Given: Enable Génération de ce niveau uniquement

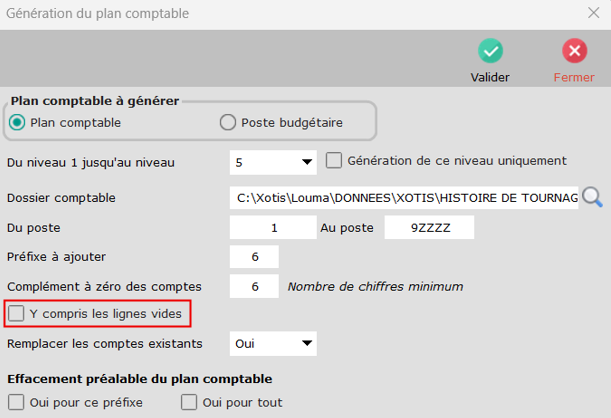Looking at the screenshot, I should point(335,160).
